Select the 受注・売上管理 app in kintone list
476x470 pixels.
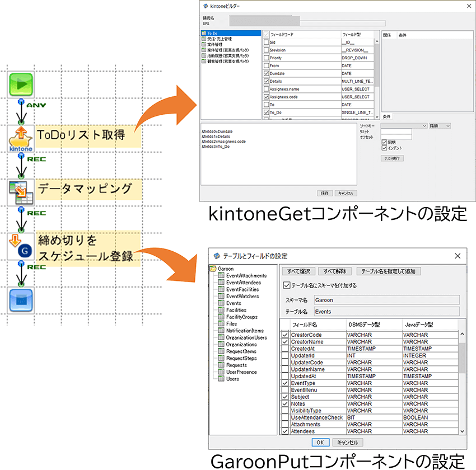click(217, 39)
